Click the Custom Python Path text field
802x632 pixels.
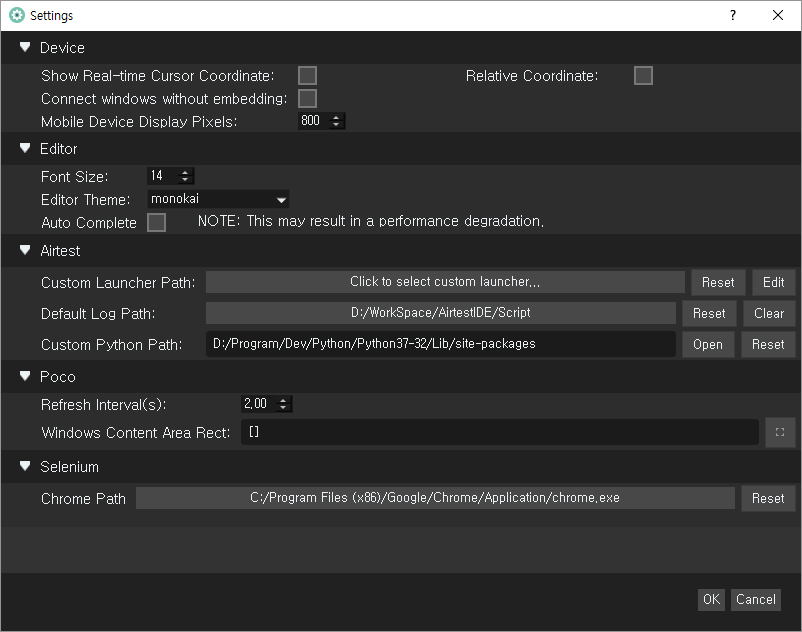click(440, 344)
